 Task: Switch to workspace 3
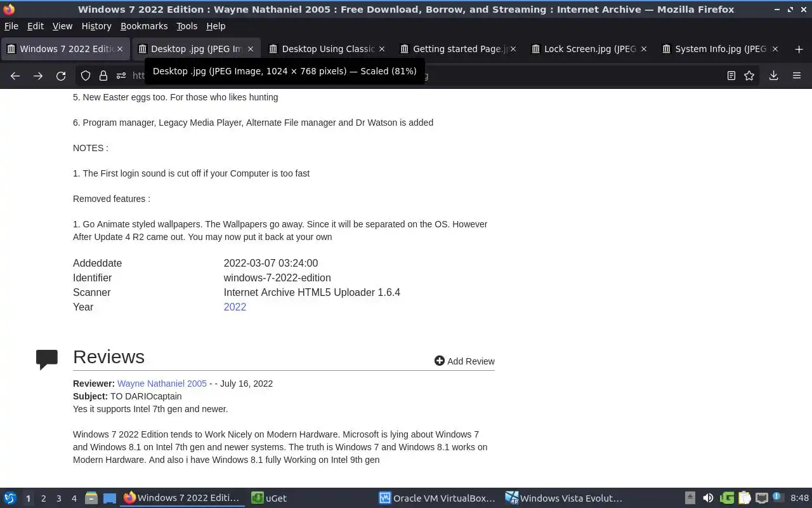(x=58, y=498)
